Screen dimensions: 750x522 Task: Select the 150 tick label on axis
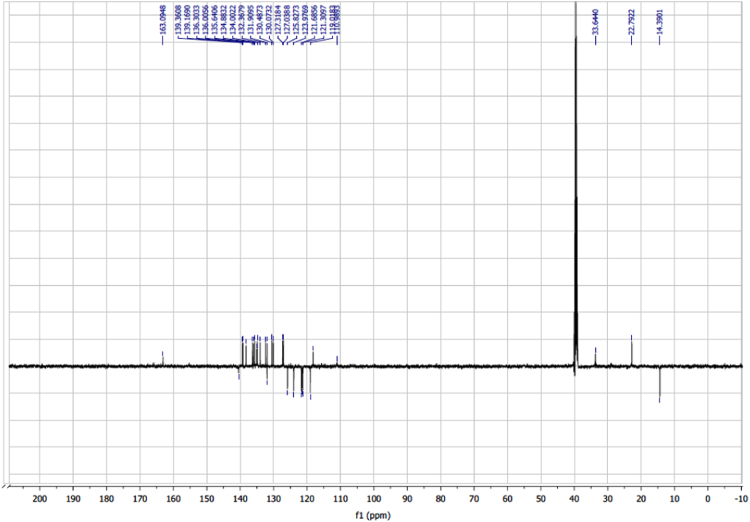[x=207, y=498]
